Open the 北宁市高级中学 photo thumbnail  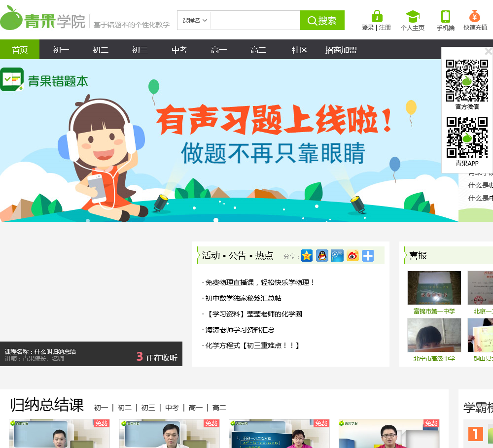434,335
